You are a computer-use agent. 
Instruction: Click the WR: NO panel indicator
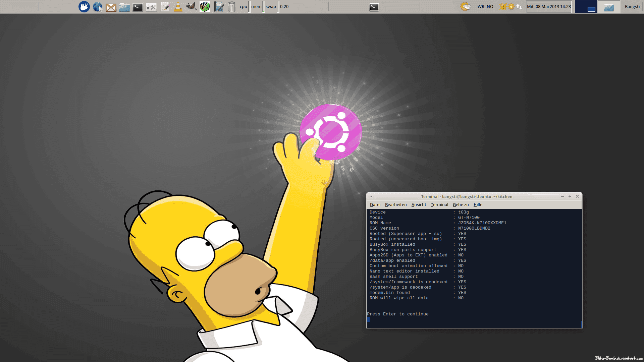click(x=485, y=7)
